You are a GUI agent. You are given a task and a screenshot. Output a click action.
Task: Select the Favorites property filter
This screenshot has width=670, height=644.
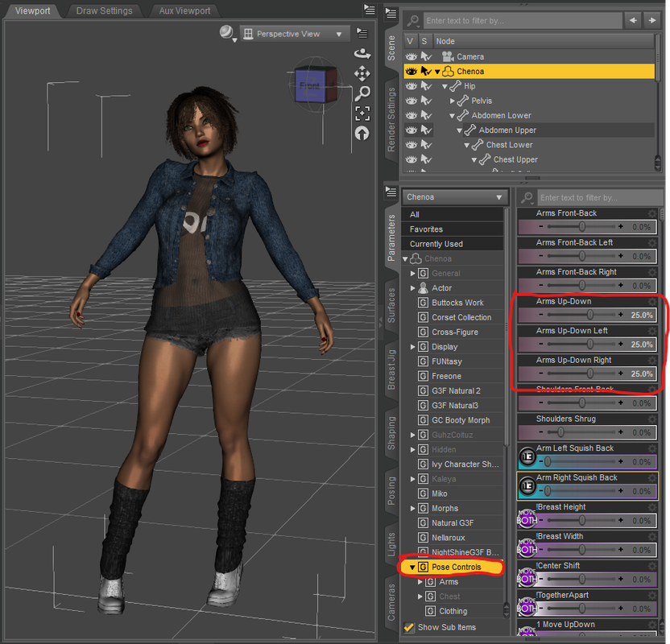pos(452,229)
